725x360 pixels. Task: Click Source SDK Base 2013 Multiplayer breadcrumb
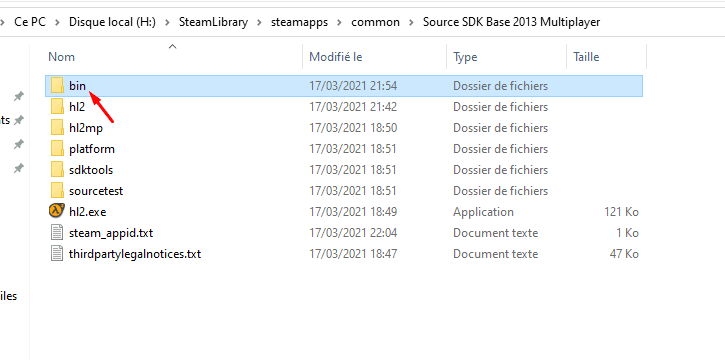click(x=511, y=22)
